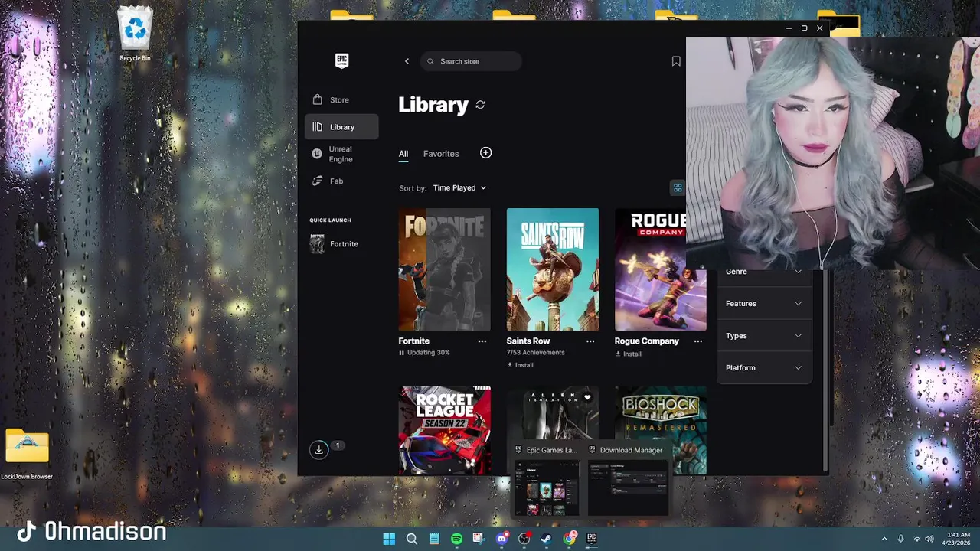Open OBS Studio from the taskbar
The width and height of the screenshot is (980, 551).
[524, 539]
